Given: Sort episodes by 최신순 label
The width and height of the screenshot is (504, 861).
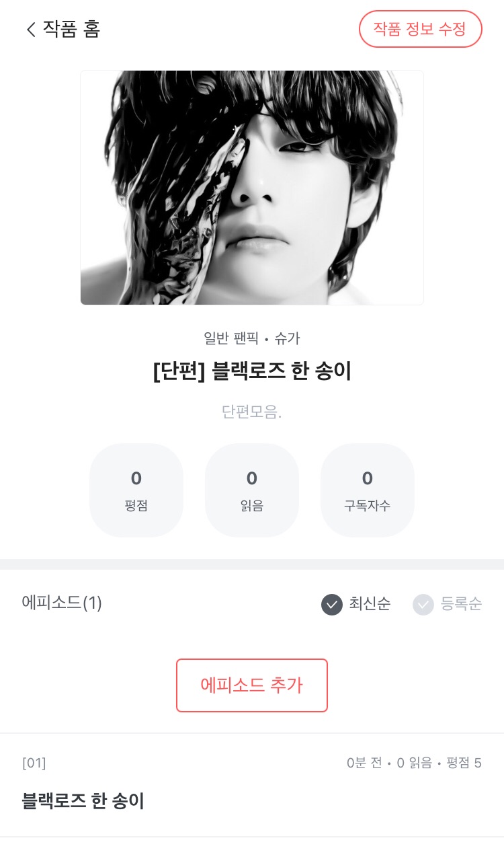Looking at the screenshot, I should coord(370,604).
